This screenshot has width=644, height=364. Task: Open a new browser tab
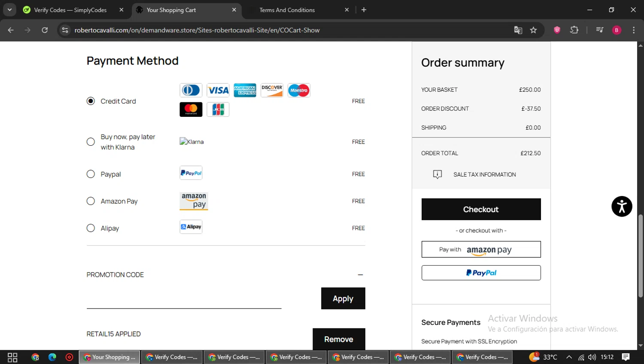coord(364,10)
